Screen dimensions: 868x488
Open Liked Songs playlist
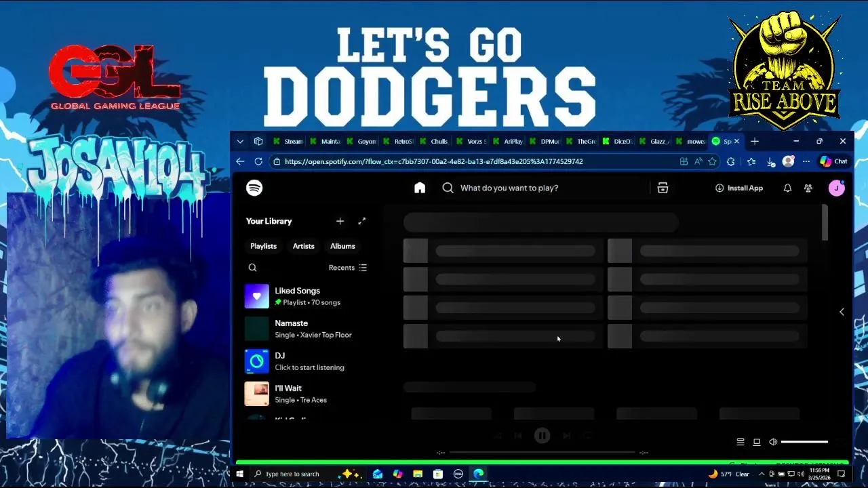[x=307, y=296]
